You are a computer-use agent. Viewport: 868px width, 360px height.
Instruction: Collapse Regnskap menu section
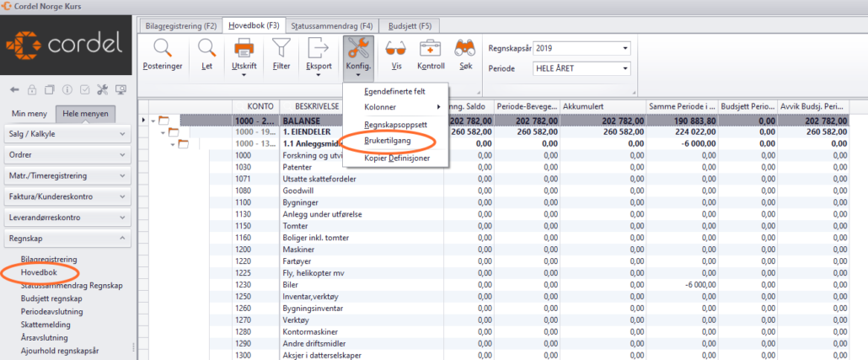[67, 238]
